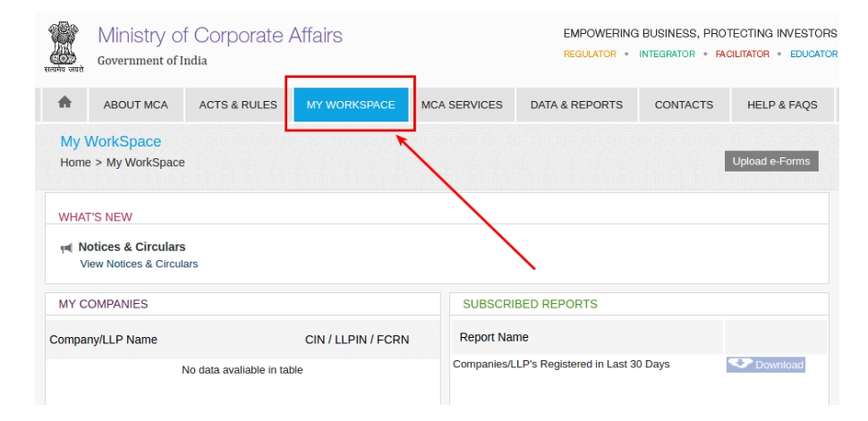Viewport: 868px width, 421px height.
Task: Click the Report Name column header
Action: pos(494,337)
